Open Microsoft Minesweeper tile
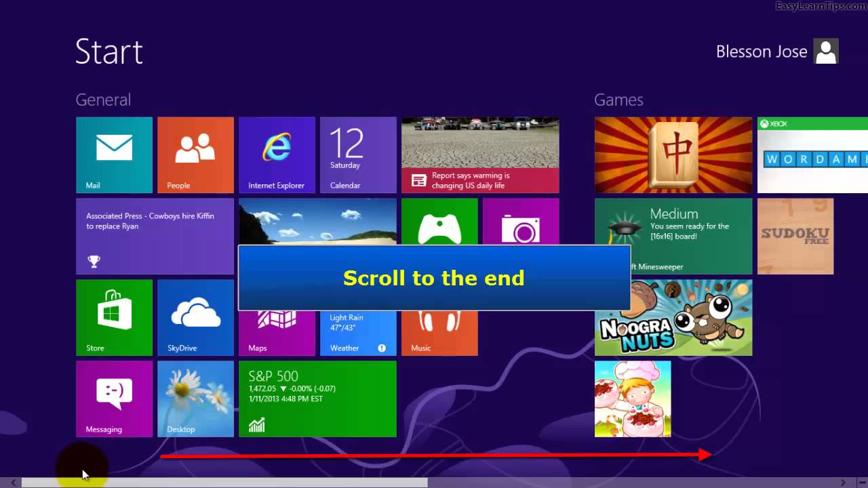The width and height of the screenshot is (868, 488). pos(673,237)
